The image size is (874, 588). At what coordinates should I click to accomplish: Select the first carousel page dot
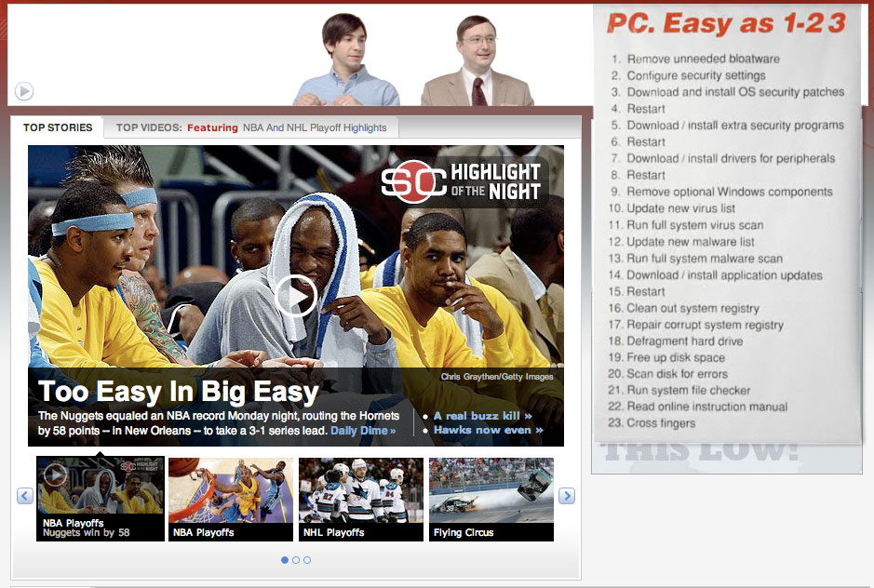tap(285, 559)
